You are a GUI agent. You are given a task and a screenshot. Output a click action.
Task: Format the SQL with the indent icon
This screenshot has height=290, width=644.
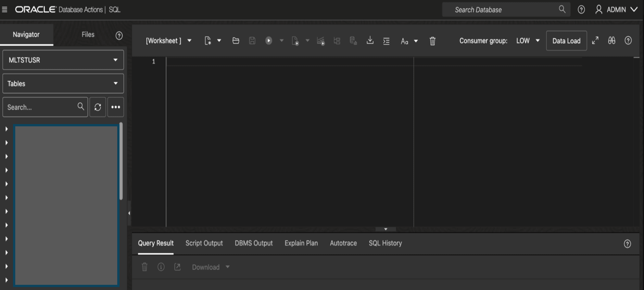[386, 41]
